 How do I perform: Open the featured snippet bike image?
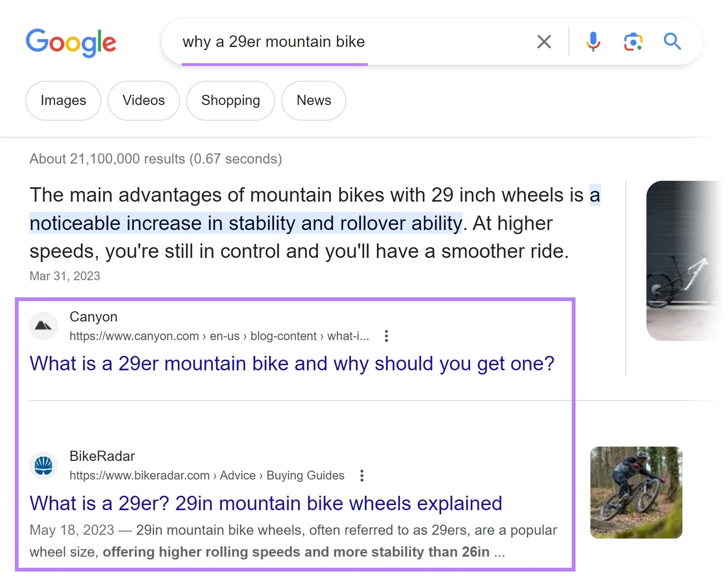(683, 261)
